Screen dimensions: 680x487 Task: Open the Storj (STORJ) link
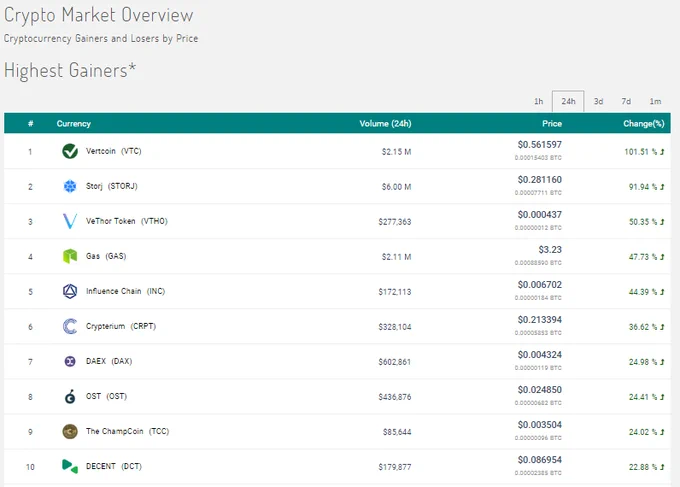tap(112, 186)
